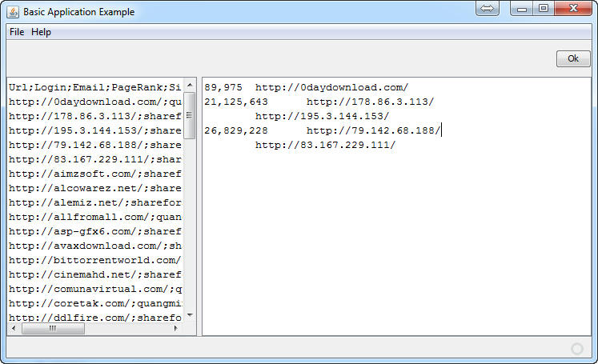Image resolution: width=598 pixels, height=364 pixels.
Task: Click the cinemahd.net line in left pane
Action: [x=94, y=274]
